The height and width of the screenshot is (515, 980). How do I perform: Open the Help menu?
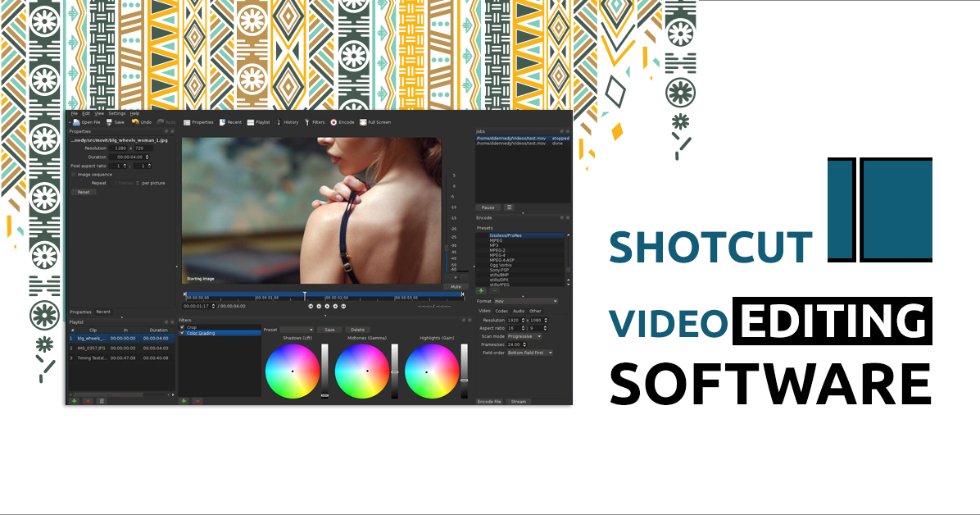134,114
